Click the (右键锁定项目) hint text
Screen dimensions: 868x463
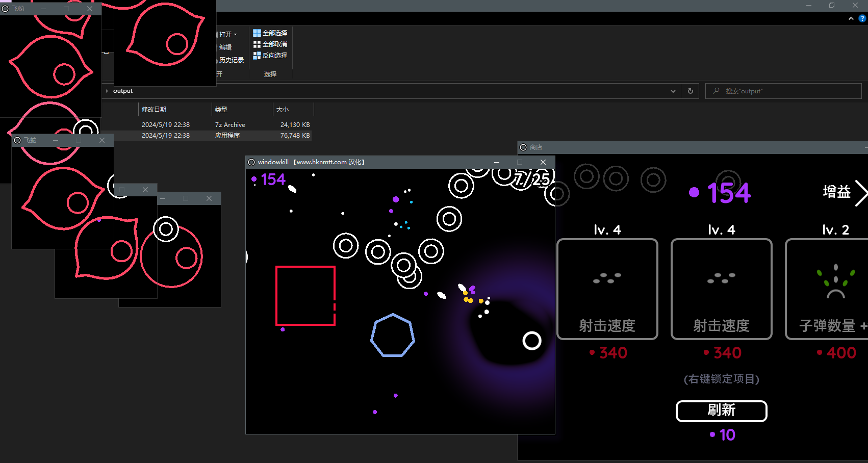722,379
